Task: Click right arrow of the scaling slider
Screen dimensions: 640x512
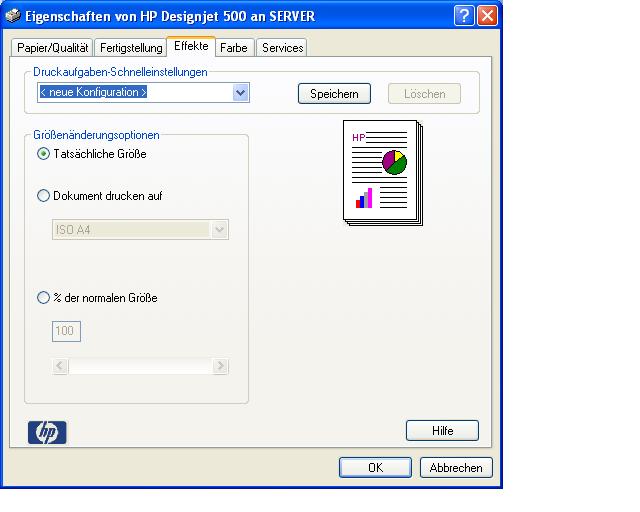Action: (x=220, y=366)
